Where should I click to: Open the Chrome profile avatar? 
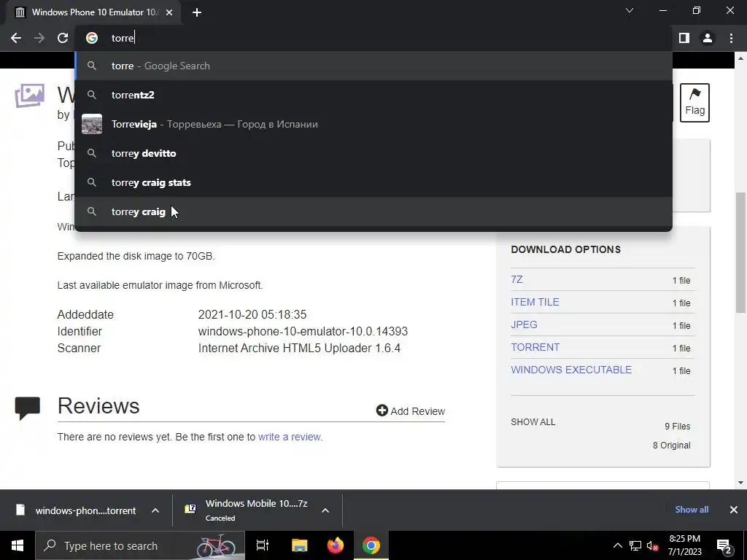[x=708, y=38]
